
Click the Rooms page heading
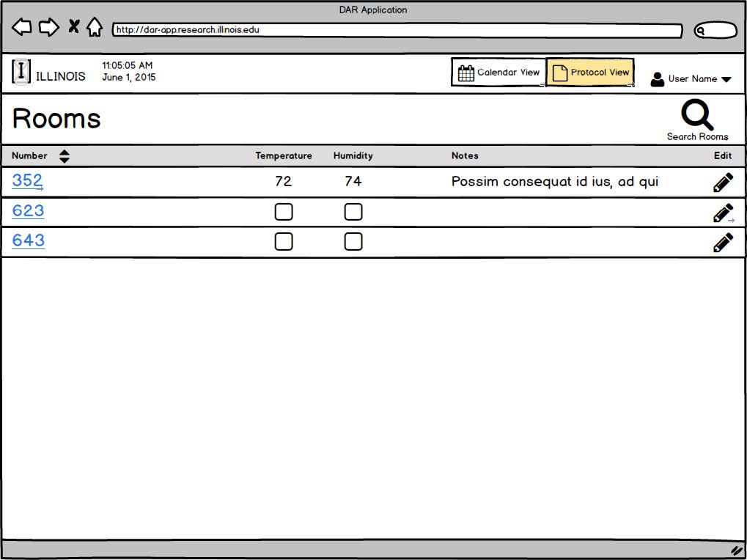tap(56, 119)
